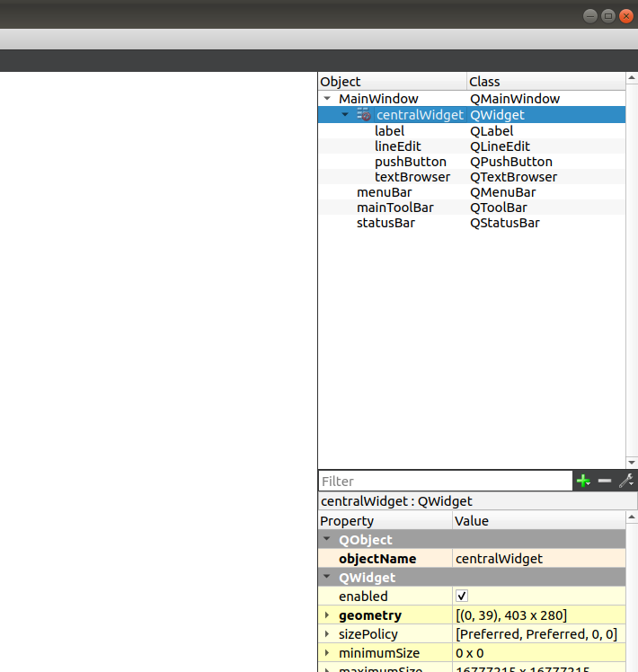Click the no-layout icon beside centralWidget

tap(364, 115)
